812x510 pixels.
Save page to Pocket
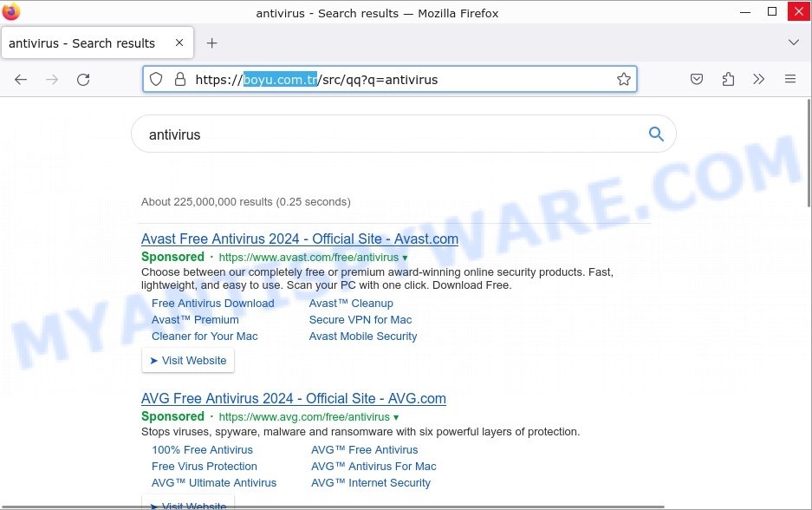[697, 79]
